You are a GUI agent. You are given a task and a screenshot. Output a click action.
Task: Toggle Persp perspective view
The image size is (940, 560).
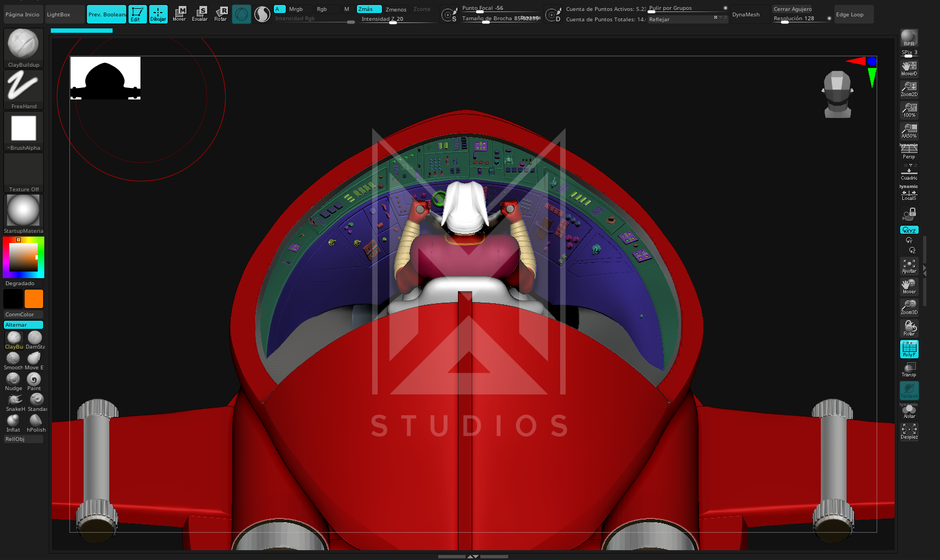tap(909, 151)
